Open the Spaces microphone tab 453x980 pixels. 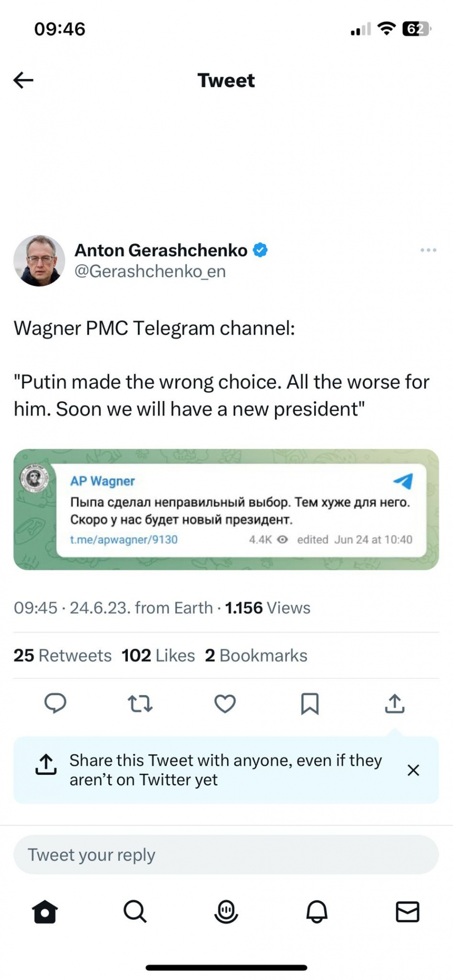226,911
